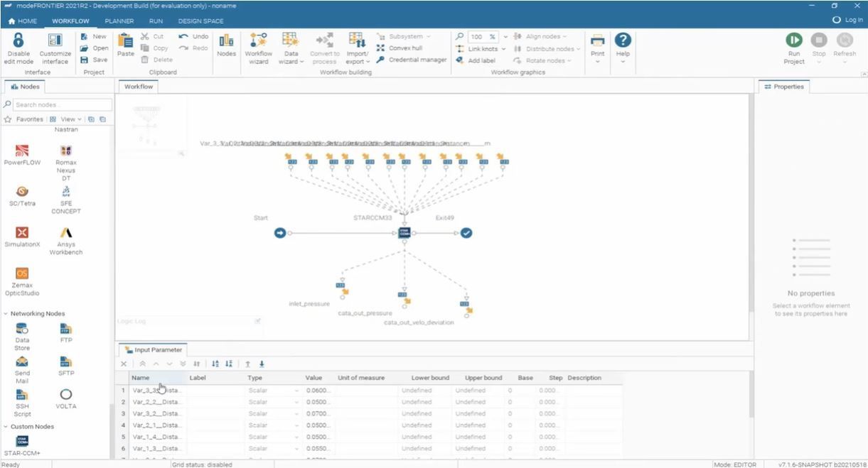Open the Import/export menu
The width and height of the screenshot is (868, 468).
pos(357,48)
